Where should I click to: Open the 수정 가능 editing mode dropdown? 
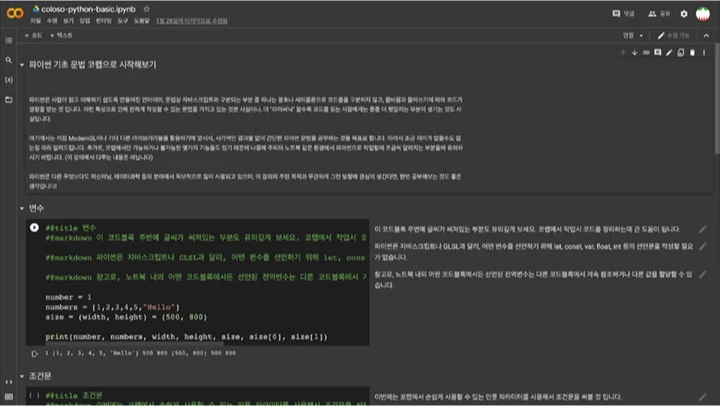click(x=674, y=35)
